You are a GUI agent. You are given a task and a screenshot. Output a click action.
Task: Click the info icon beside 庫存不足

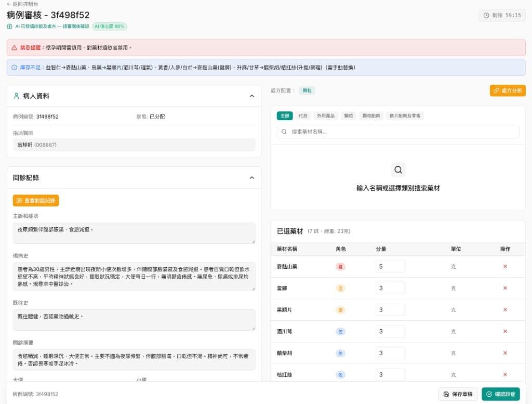pyautogui.click(x=14, y=68)
